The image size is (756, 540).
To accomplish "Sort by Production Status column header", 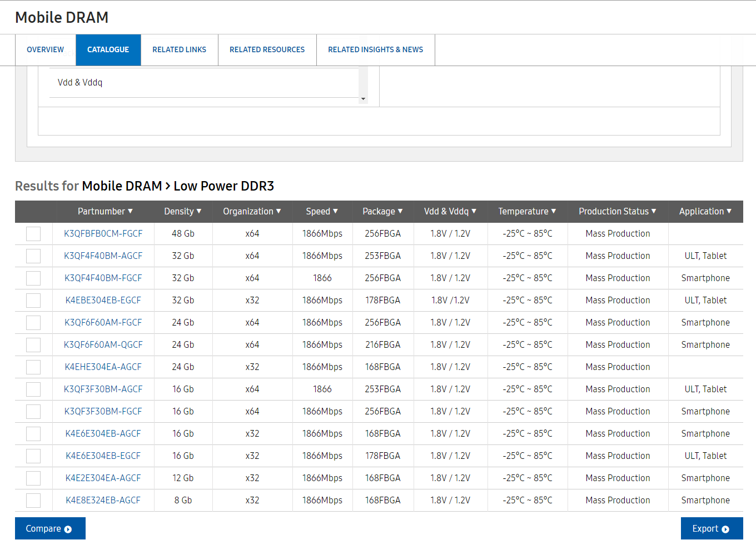I will 618,212.
